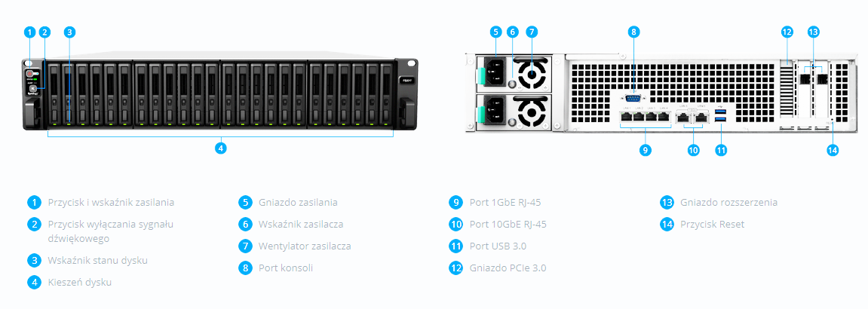Click the legend badge 12 beside Gniazdo PCIe 3.0

[x=456, y=268]
